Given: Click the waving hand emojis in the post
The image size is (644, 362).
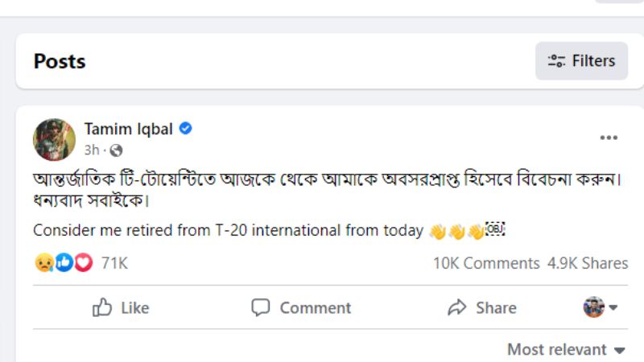Looking at the screenshot, I should pos(456,232).
